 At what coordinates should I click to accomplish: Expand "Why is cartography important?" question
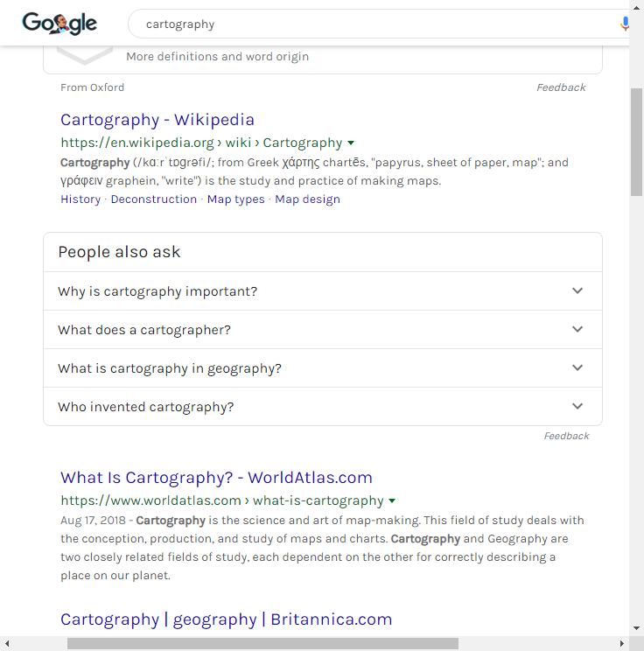pos(323,291)
